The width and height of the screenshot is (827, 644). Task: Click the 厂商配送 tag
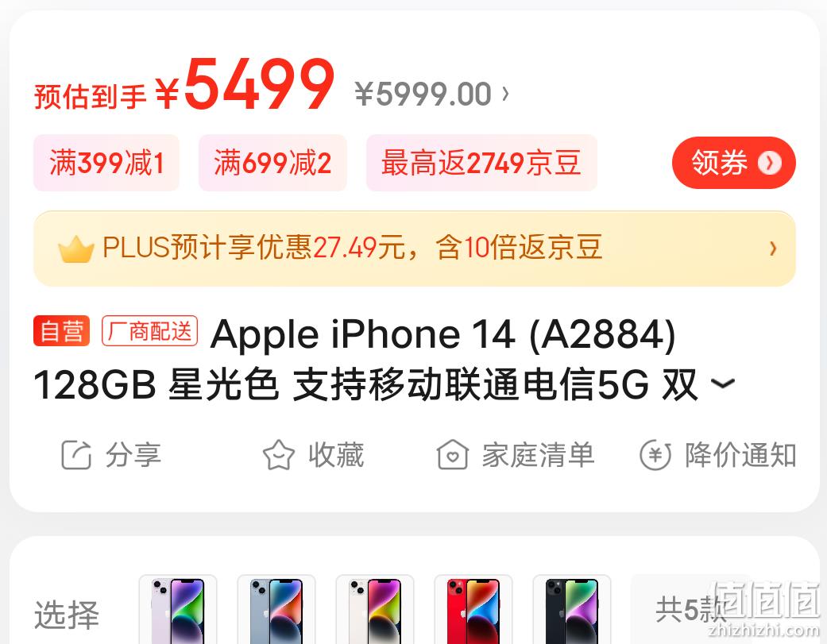(150, 331)
